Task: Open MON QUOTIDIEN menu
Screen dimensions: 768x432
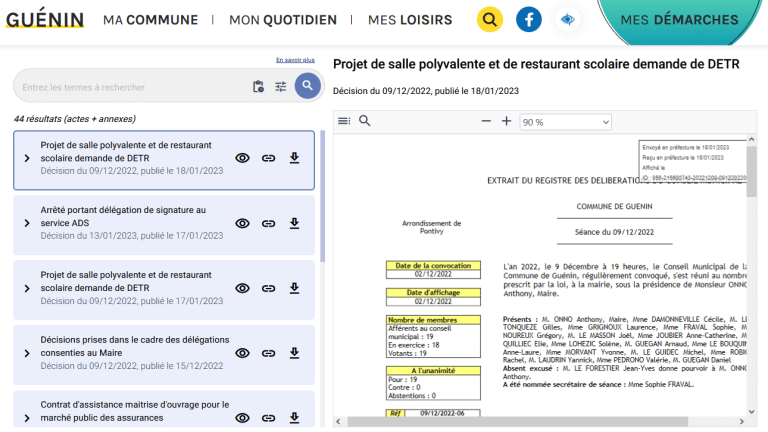Action: click(283, 20)
